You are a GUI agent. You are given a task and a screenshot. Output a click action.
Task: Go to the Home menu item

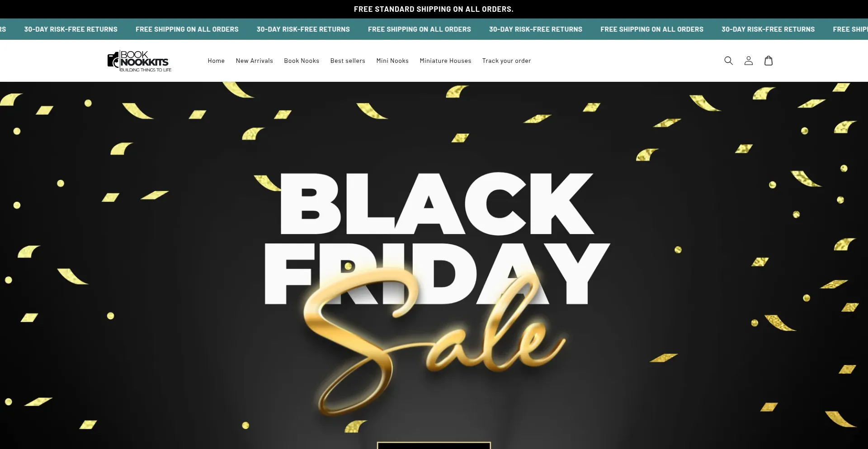pyautogui.click(x=216, y=61)
